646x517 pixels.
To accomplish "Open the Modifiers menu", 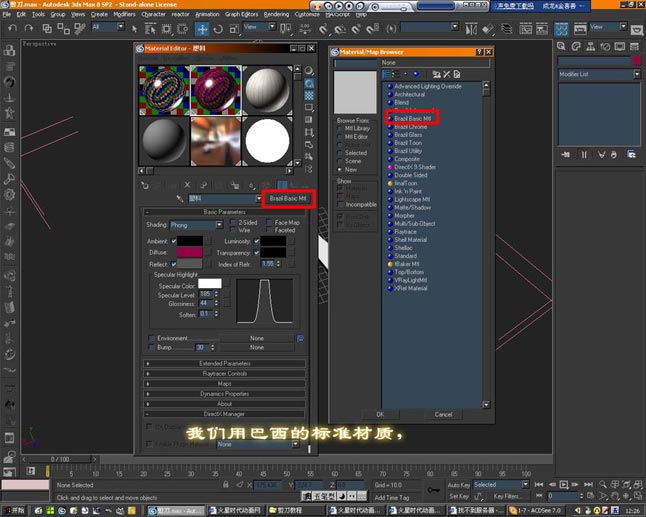I will 124,14.
